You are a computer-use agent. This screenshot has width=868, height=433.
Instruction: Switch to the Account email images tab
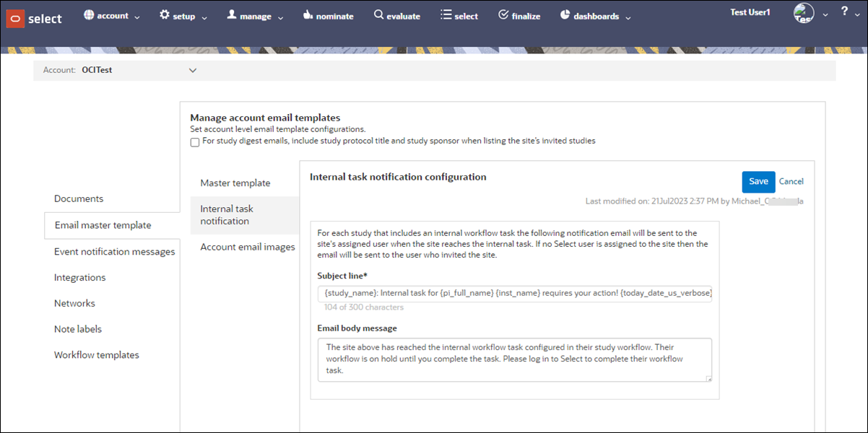coord(248,247)
